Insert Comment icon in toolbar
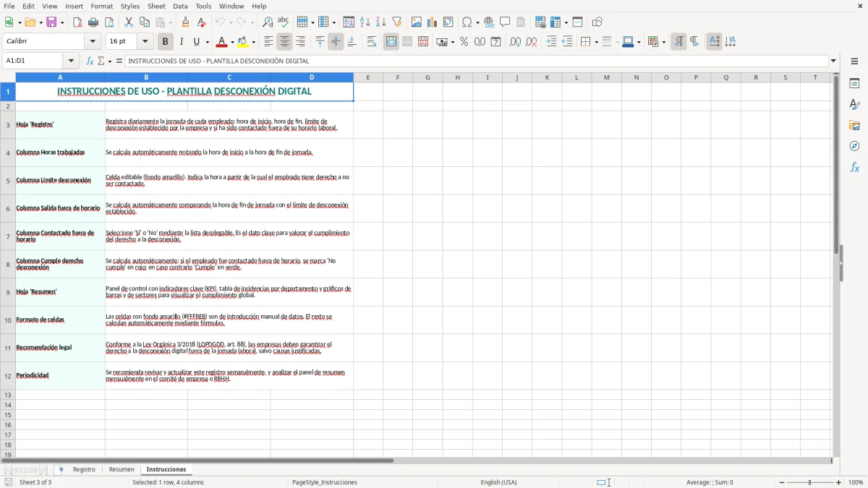The image size is (868, 488). [505, 22]
